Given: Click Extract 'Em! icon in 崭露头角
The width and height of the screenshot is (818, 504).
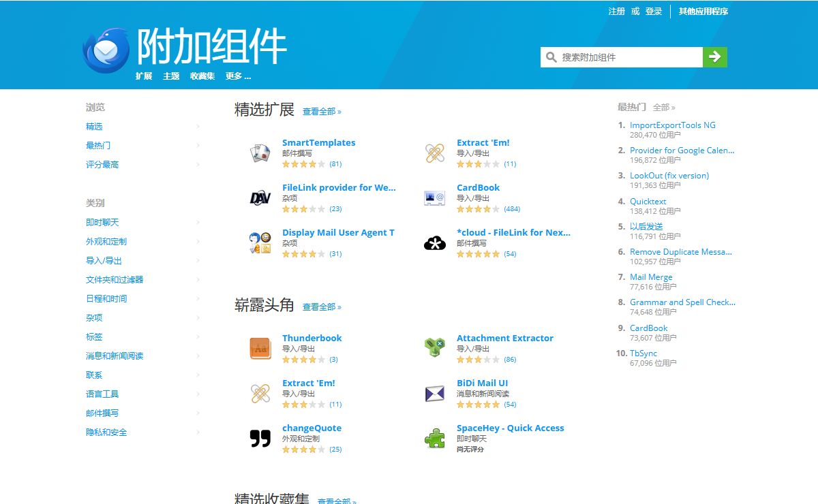Looking at the screenshot, I should click(260, 394).
